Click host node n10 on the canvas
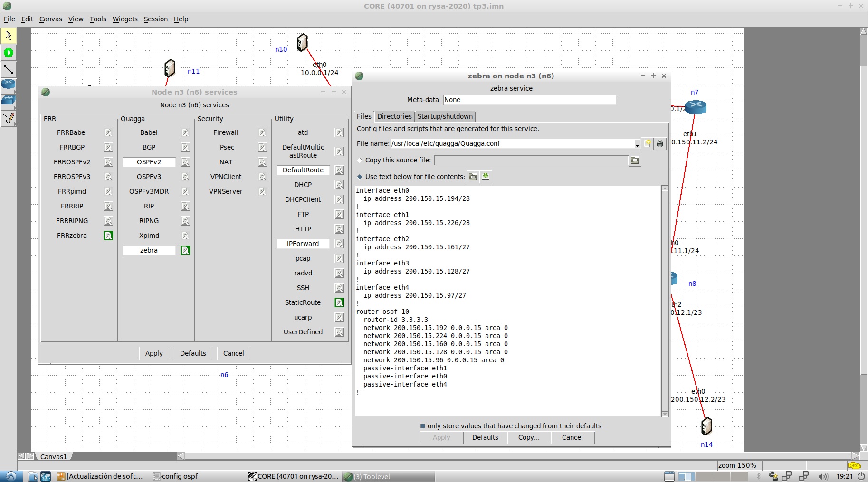 pyautogui.click(x=302, y=43)
